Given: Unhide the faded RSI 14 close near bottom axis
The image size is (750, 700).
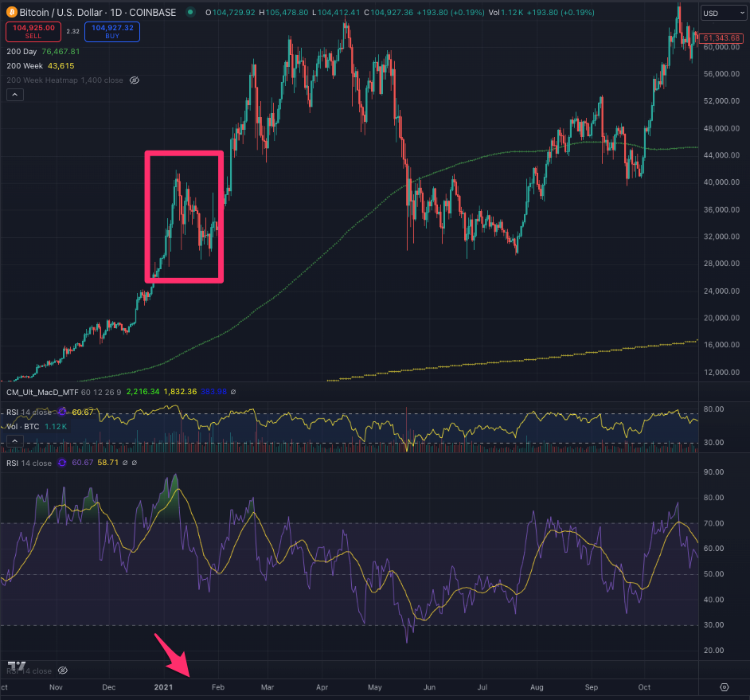Looking at the screenshot, I should tap(63, 671).
